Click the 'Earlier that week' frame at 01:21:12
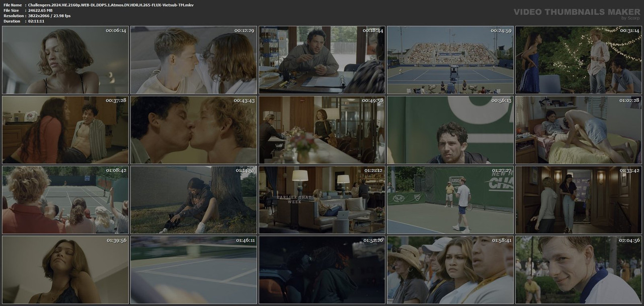The height and width of the screenshot is (306, 644). pos(322,200)
